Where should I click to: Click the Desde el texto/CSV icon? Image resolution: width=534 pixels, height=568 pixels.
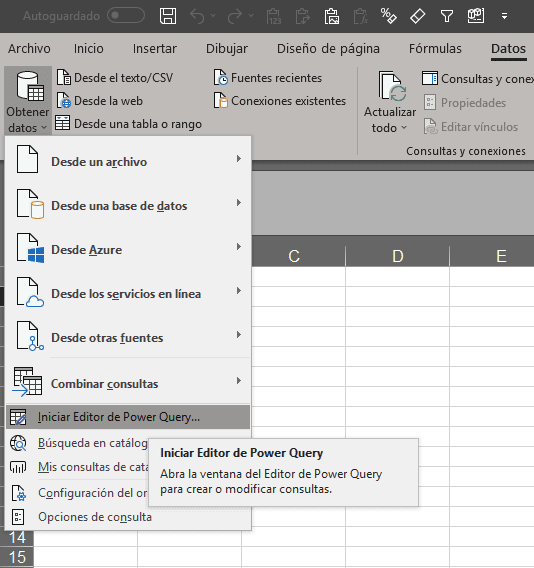64,78
